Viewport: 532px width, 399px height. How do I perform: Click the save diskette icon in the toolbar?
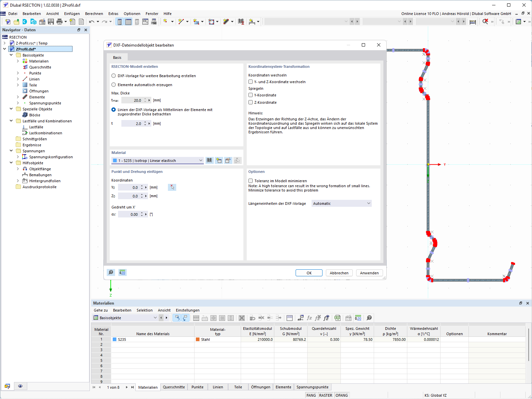point(51,22)
